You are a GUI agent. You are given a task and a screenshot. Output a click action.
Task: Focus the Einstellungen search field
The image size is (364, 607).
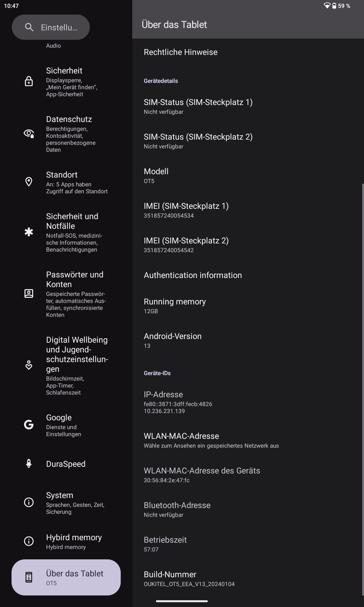51,27
